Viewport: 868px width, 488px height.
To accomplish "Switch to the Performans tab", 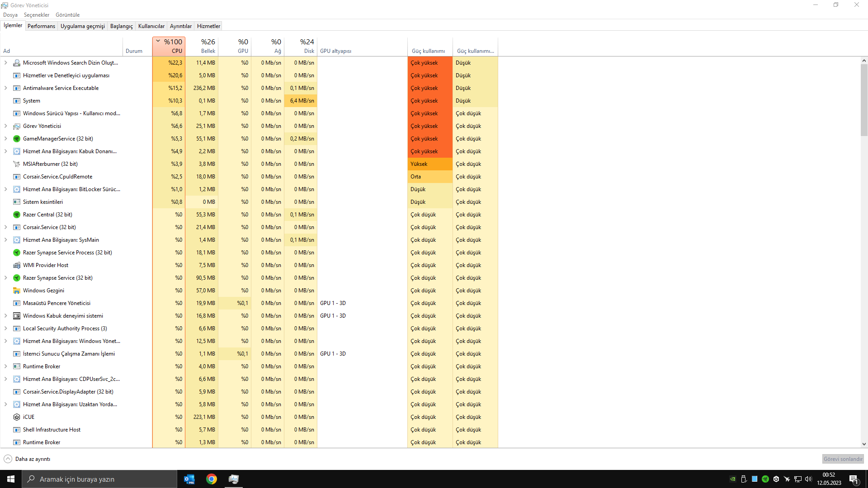I will (41, 26).
